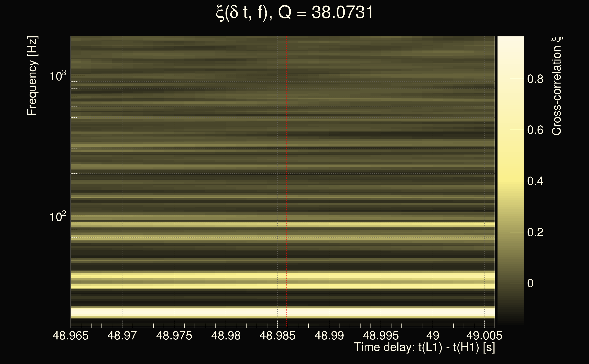Click the 0.2 tick label on the colorbar

tap(535, 232)
